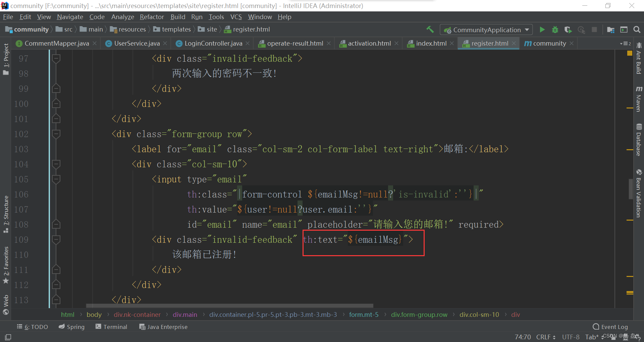Select div.form-group.row in HTML breadcrumb
Screen dimensions: 644x342
[x=419, y=315]
